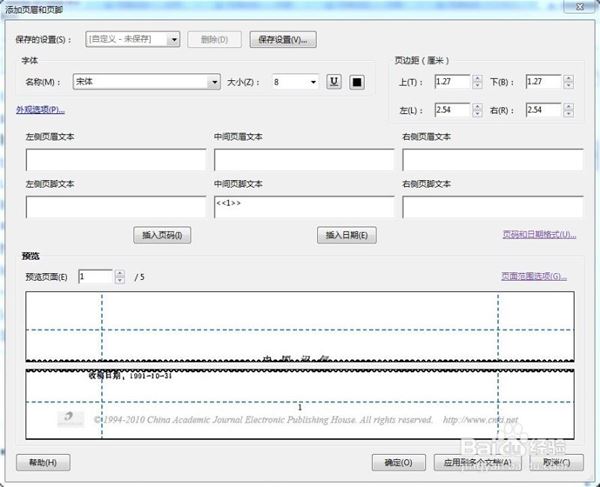Open the 页码和日期格式 link
This screenshot has height=487, width=600.
pyautogui.click(x=539, y=235)
